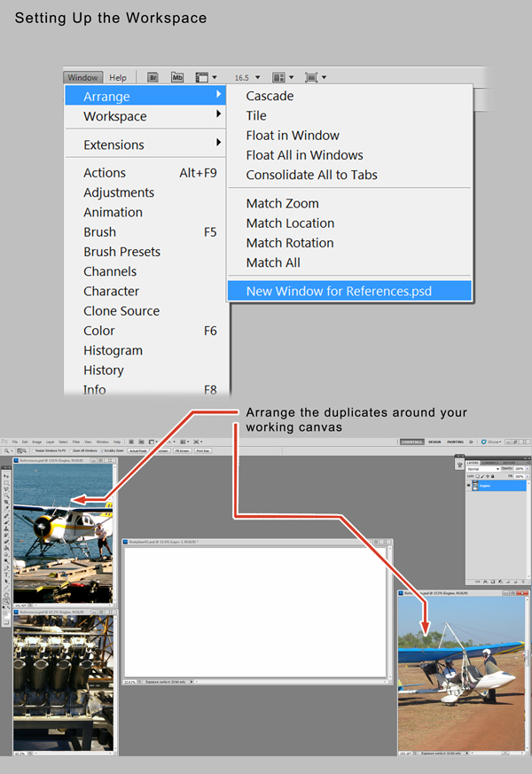Viewport: 532px width, 774px height.
Task: Open the Arrange Documents icon in the top bar
Action: click(x=278, y=77)
